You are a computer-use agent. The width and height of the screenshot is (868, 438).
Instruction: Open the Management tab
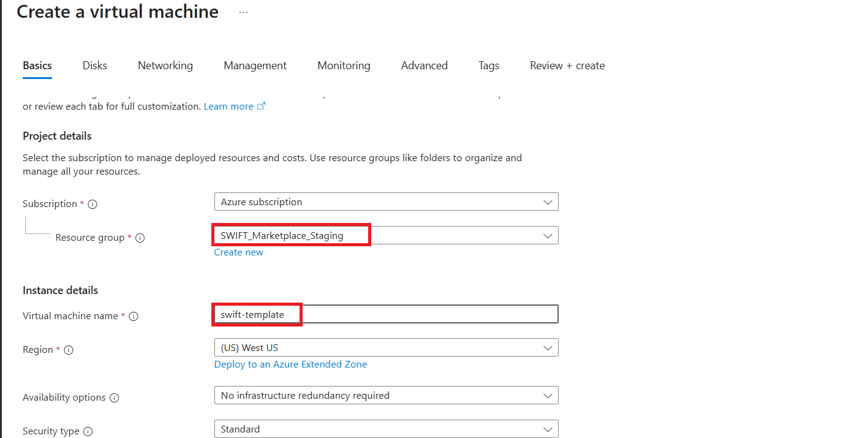tap(255, 66)
